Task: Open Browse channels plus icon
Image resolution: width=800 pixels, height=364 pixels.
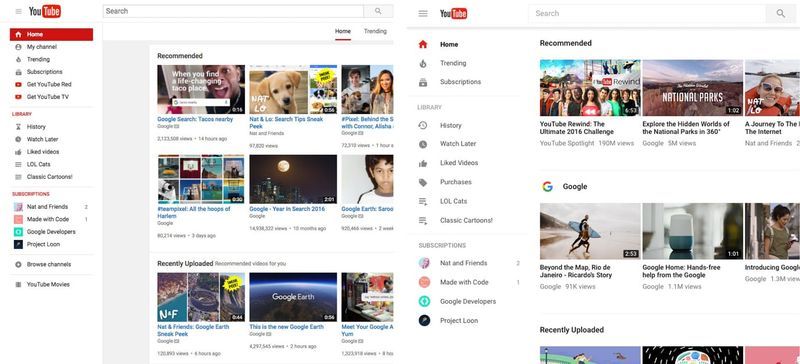Action: coord(18,264)
